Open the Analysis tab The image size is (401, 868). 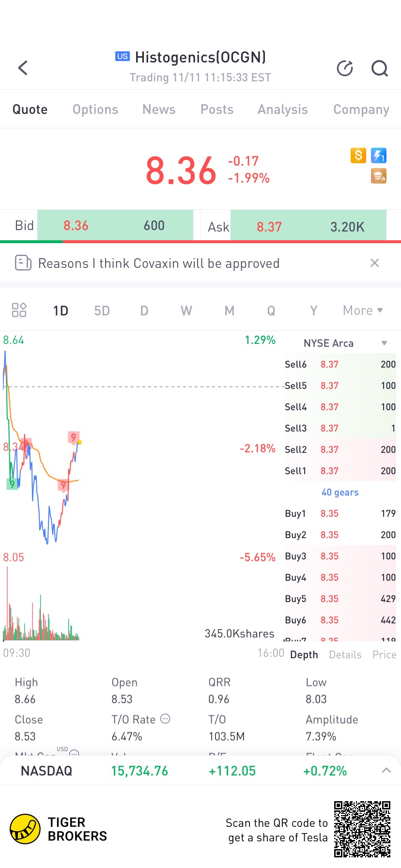click(283, 110)
